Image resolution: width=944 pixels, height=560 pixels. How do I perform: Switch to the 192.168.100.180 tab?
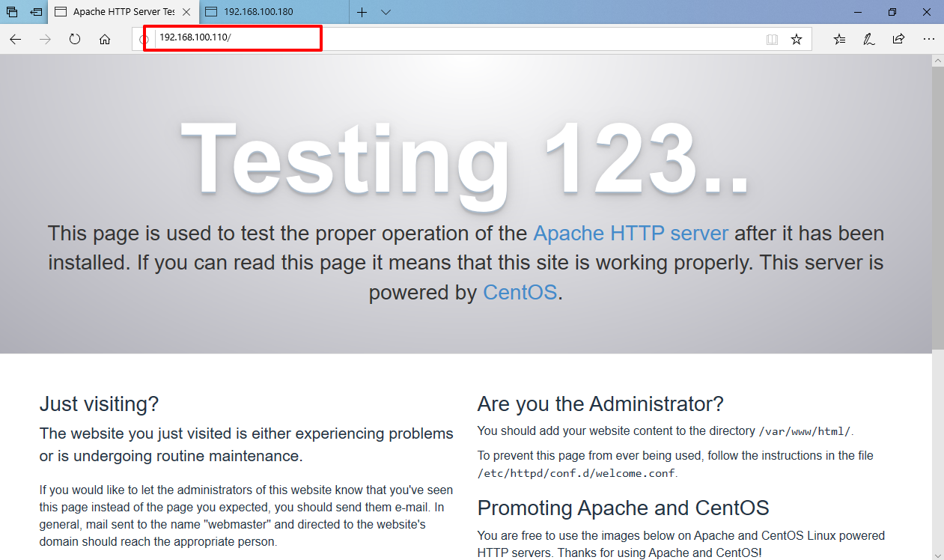(274, 12)
